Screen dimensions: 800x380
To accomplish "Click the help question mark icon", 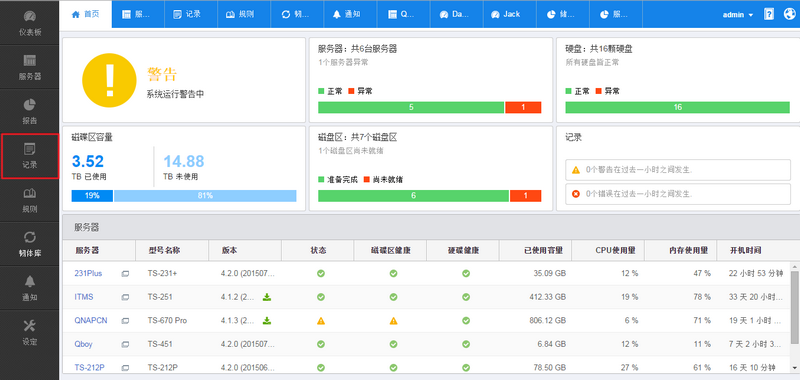I will click(768, 14).
